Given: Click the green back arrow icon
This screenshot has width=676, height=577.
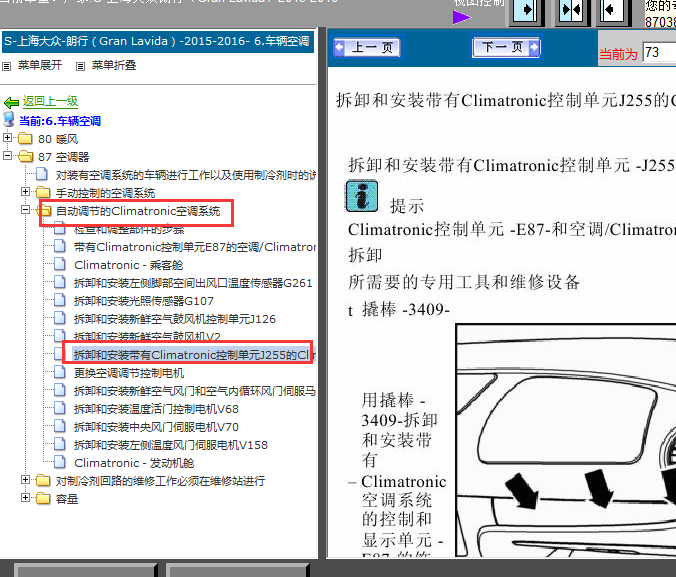Looking at the screenshot, I should pos(11,103).
